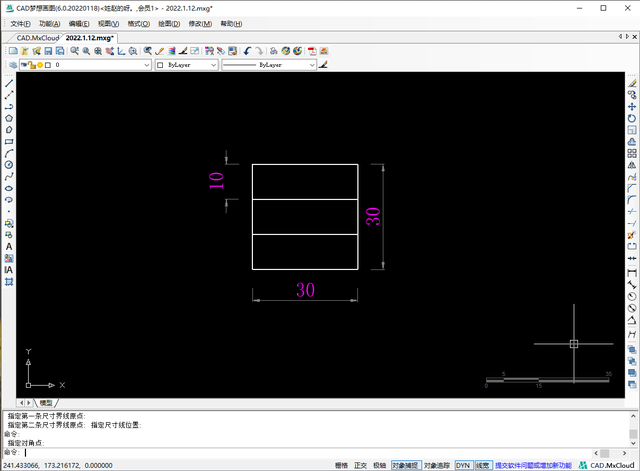
Task: Click command line horizontal scrollbar right arrow
Action: pyautogui.click(x=624, y=453)
